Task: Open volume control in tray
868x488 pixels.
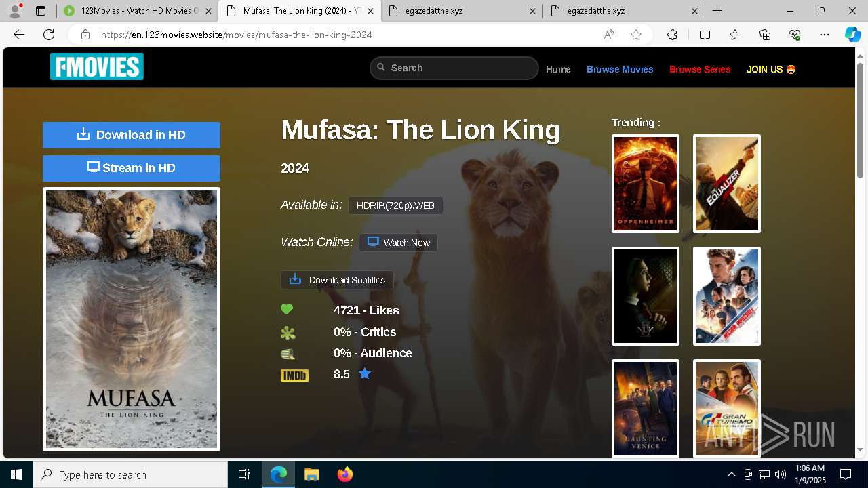Action: [780, 474]
